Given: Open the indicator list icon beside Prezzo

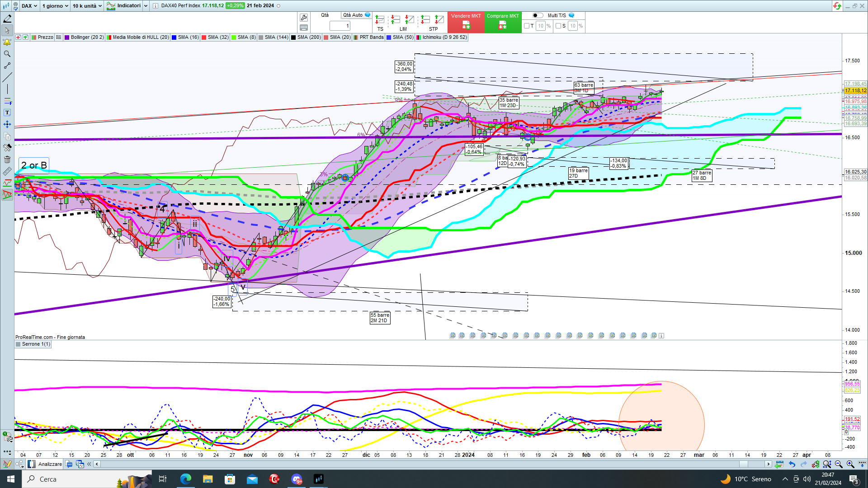Looking at the screenshot, I should tap(59, 37).
